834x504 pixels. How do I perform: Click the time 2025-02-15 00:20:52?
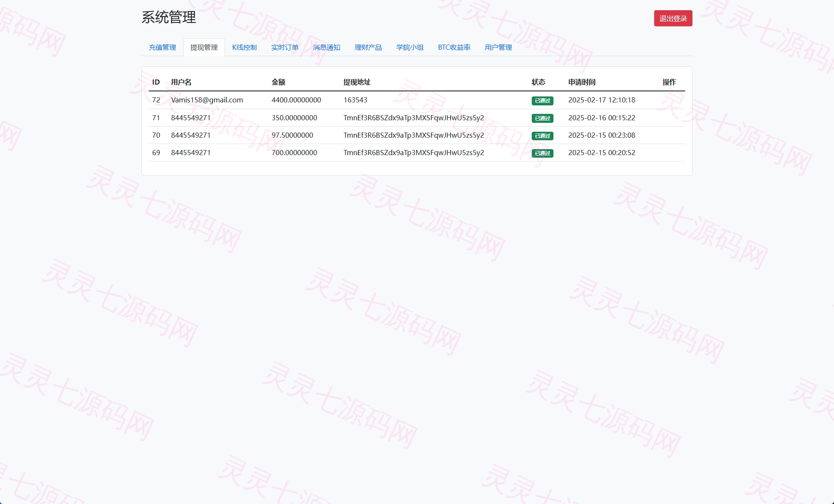pyautogui.click(x=601, y=153)
